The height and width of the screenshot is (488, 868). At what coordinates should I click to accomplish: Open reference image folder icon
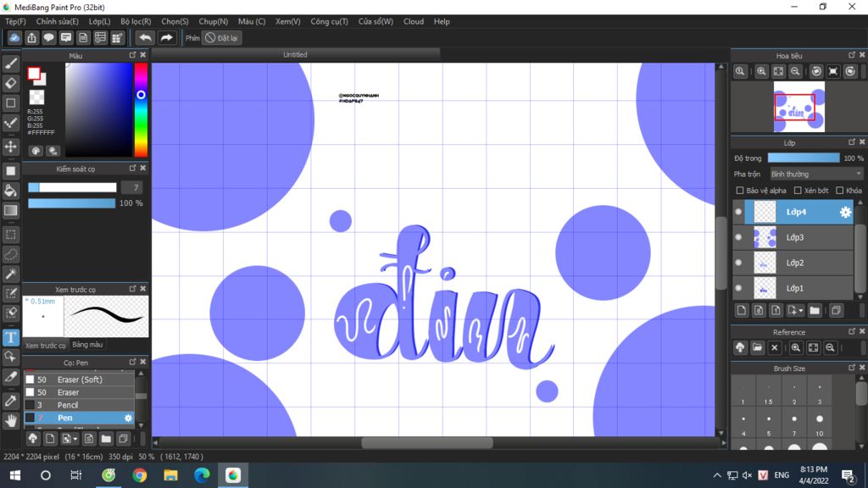point(757,347)
